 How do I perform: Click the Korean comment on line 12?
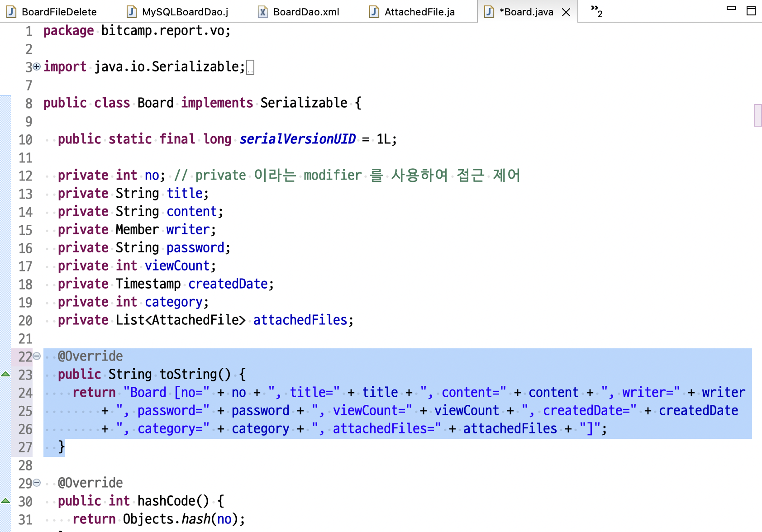347,175
